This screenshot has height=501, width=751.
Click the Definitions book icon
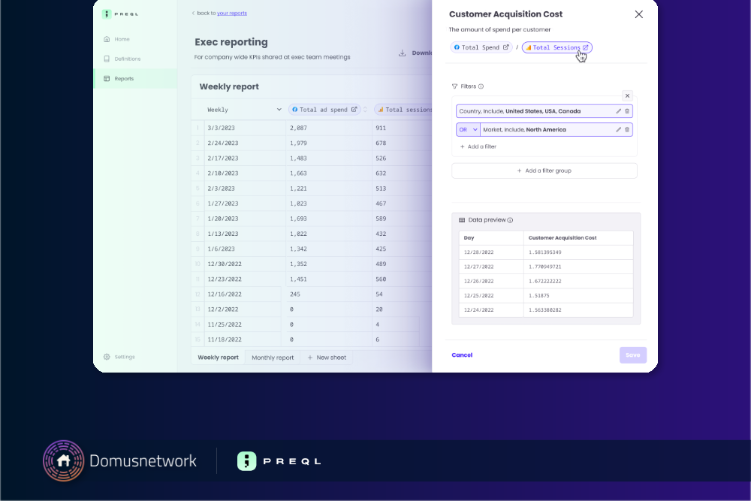pyautogui.click(x=107, y=59)
